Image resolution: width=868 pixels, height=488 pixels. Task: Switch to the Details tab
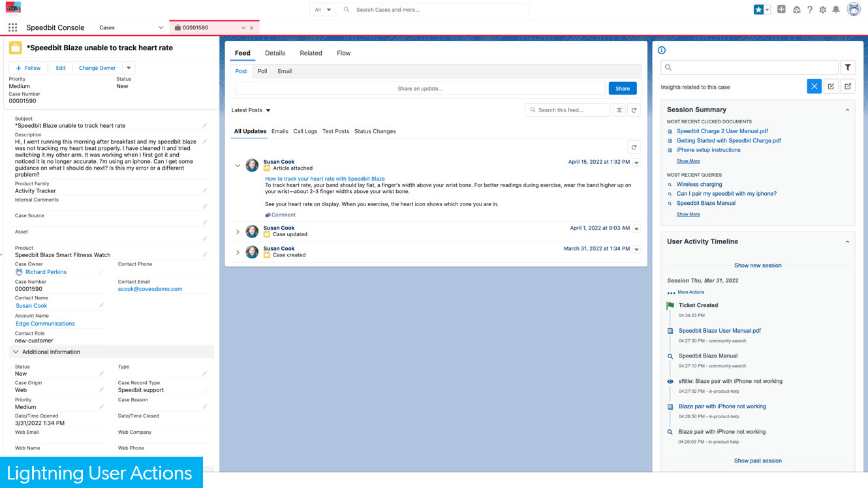coord(275,53)
